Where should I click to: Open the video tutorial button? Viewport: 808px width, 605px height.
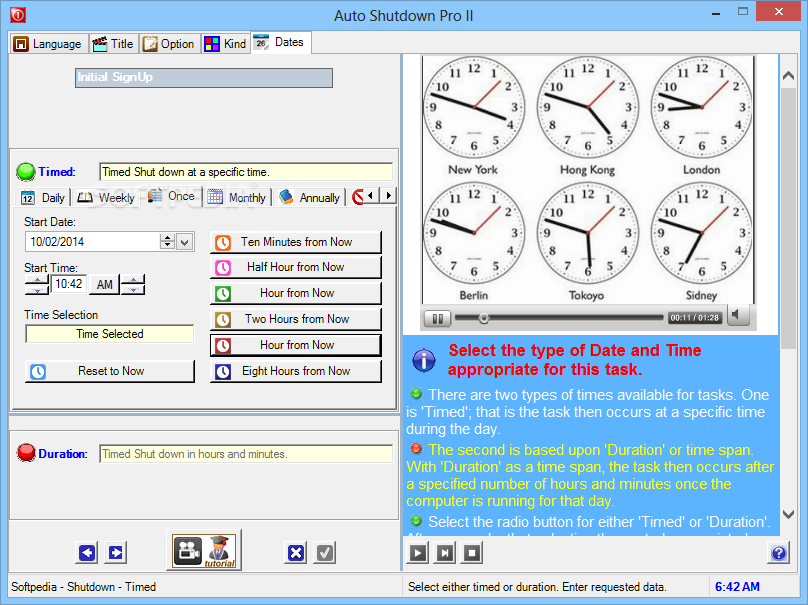[204, 550]
